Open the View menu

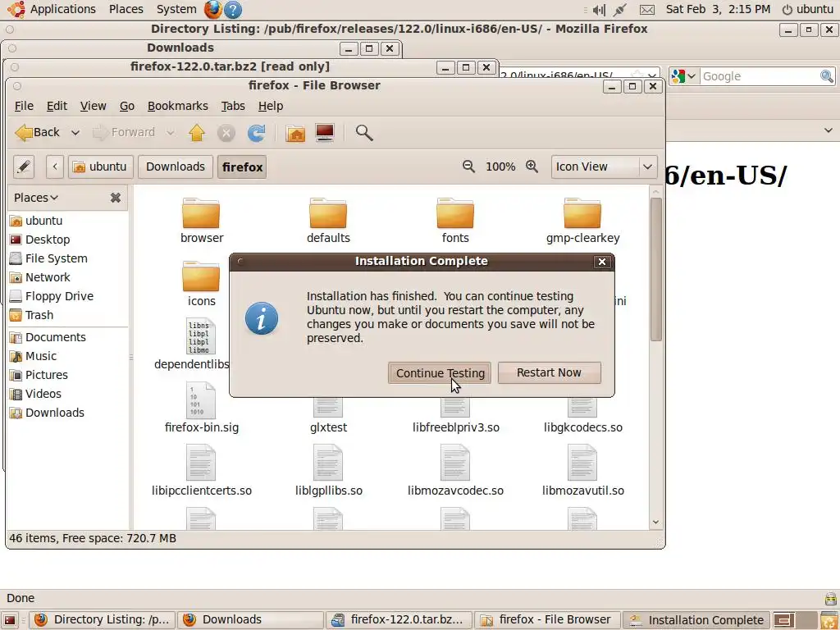tap(94, 106)
